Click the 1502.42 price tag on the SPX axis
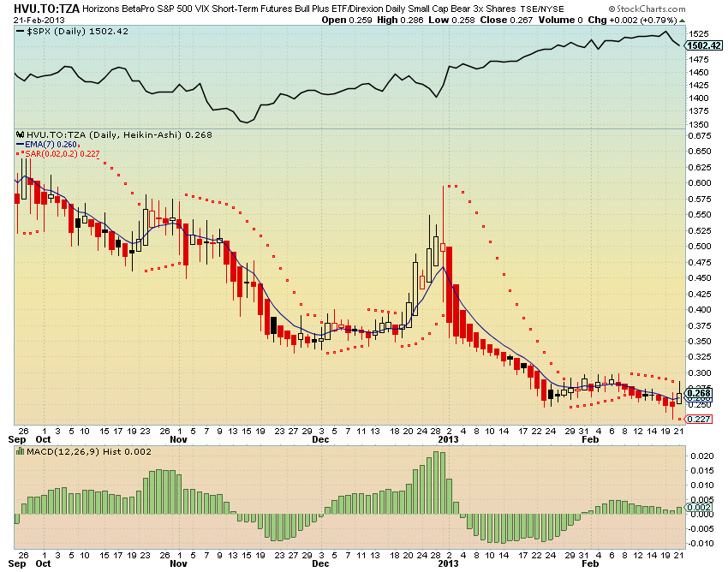The height and width of the screenshot is (572, 728). pyautogui.click(x=704, y=45)
